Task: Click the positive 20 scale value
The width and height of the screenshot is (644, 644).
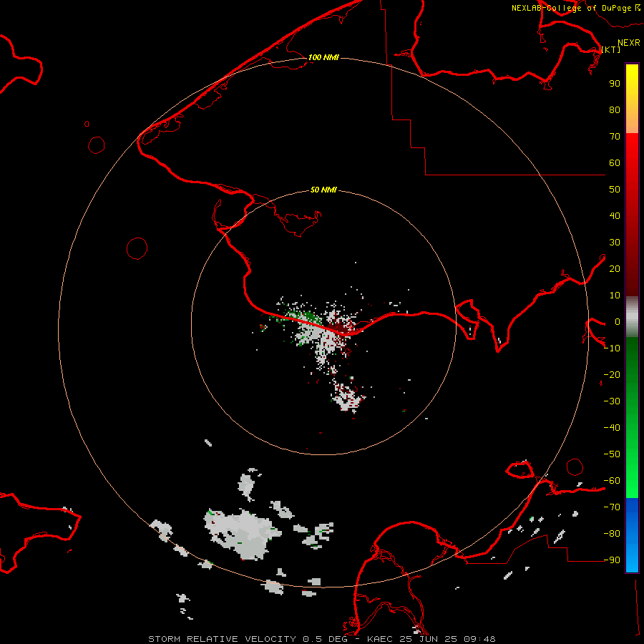Action: point(615,268)
